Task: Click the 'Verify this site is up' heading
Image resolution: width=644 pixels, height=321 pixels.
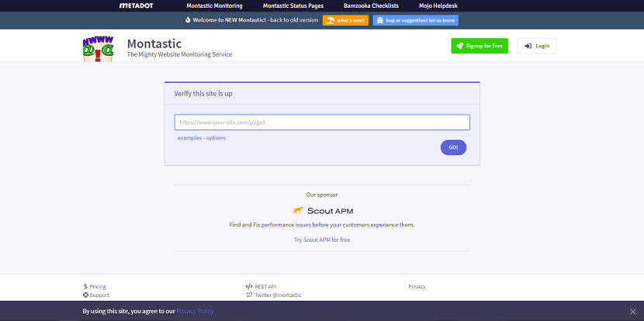Action: [203, 94]
